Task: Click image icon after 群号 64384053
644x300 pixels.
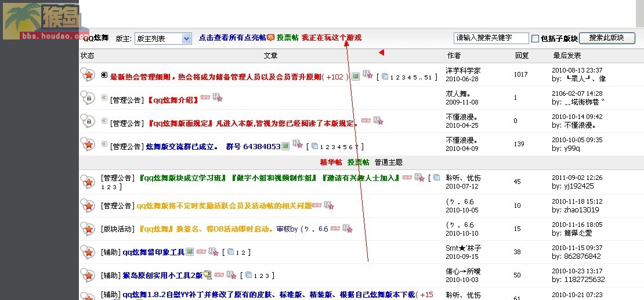Action: tap(285, 146)
